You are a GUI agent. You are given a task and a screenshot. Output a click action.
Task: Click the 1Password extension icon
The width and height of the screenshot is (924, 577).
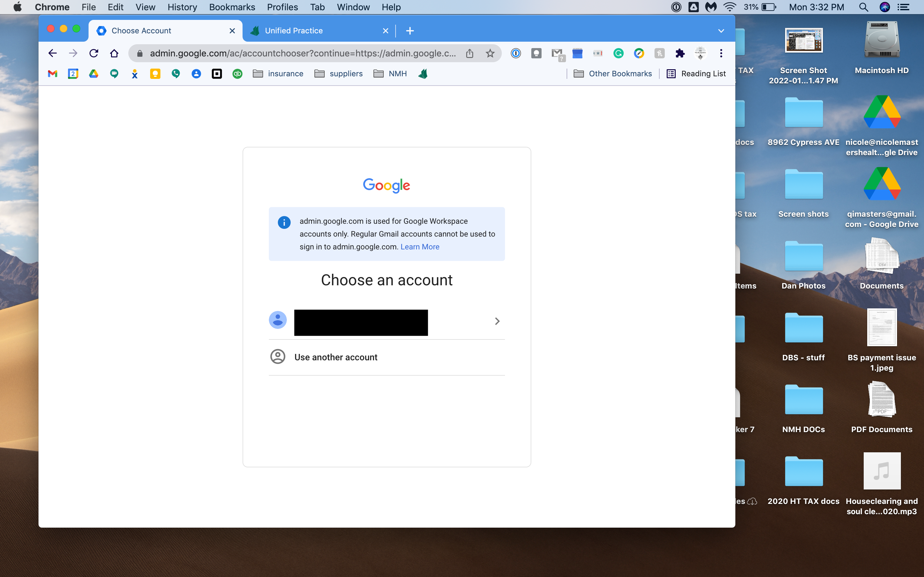516,54
